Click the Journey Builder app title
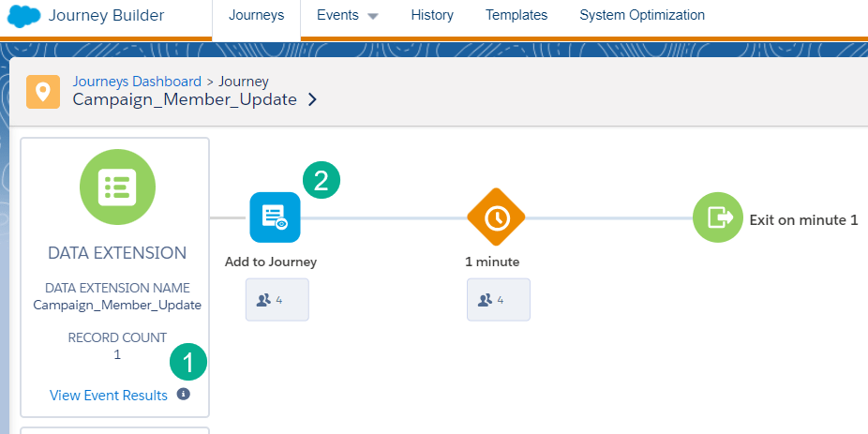This screenshot has height=434, width=868. [x=107, y=16]
